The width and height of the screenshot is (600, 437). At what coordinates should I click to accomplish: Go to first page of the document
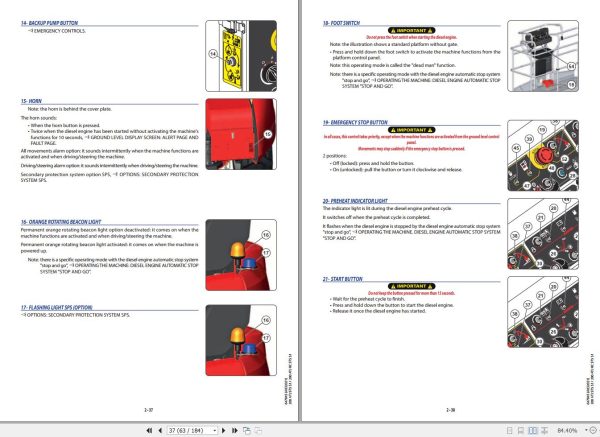coord(149,430)
